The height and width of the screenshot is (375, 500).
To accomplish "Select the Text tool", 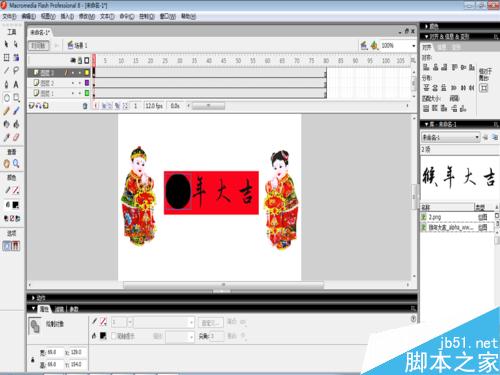I will (16, 84).
